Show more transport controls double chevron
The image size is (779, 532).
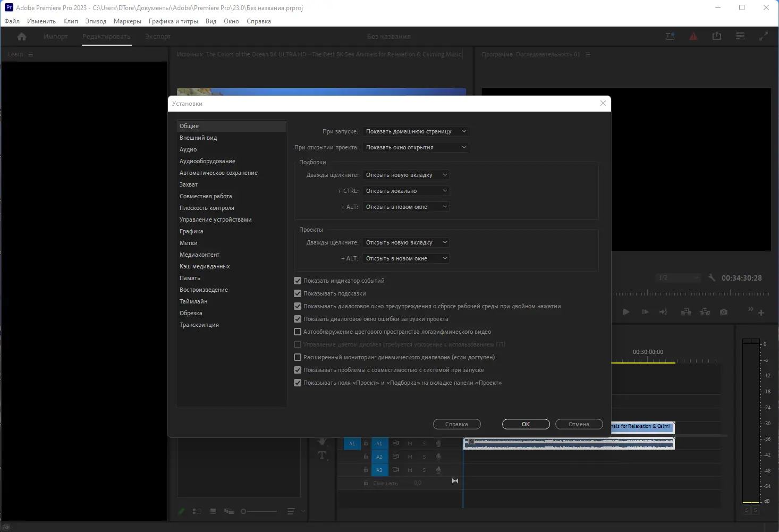point(750,309)
